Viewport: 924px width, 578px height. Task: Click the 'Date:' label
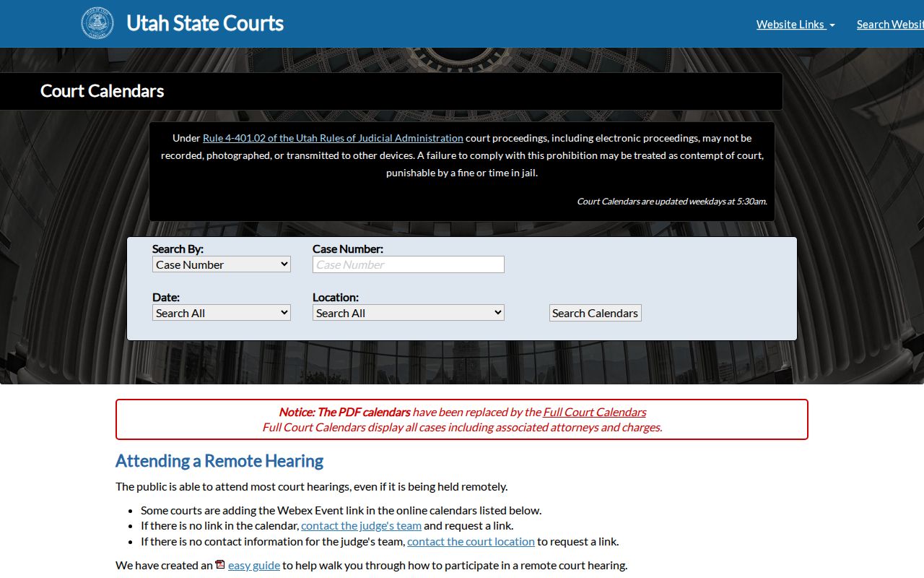[x=166, y=297]
